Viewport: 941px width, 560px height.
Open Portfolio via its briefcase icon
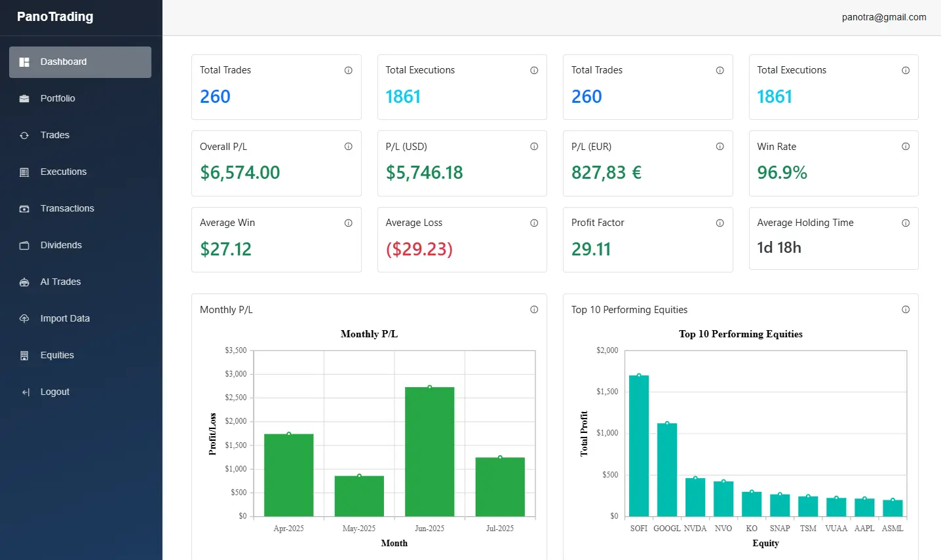pos(24,98)
